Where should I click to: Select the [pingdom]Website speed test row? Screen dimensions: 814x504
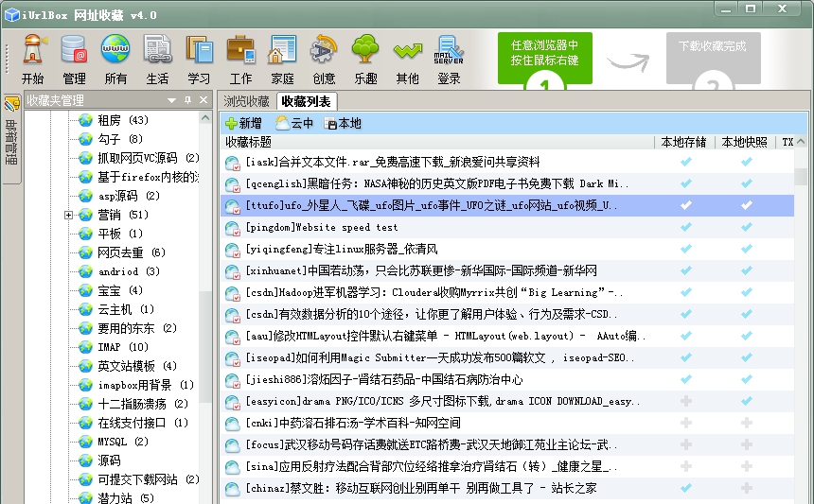(507, 227)
